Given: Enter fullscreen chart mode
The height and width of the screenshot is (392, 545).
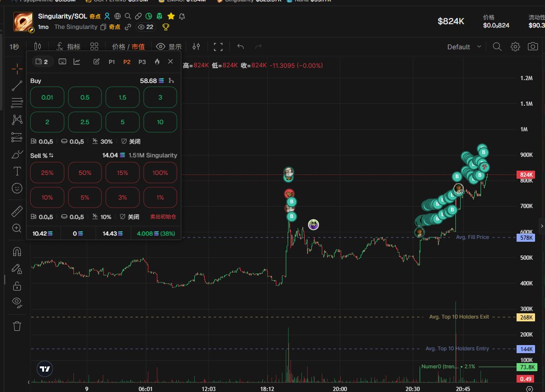Looking at the screenshot, I should pyautogui.click(x=218, y=46).
